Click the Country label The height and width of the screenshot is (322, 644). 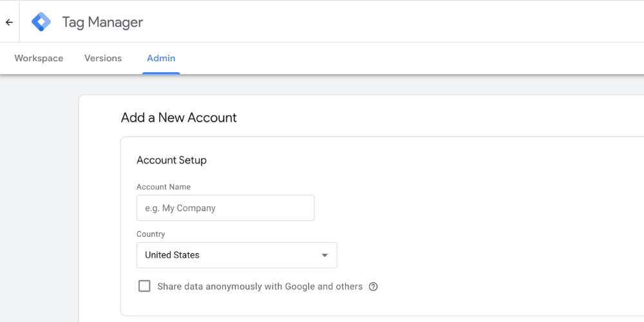[151, 234]
